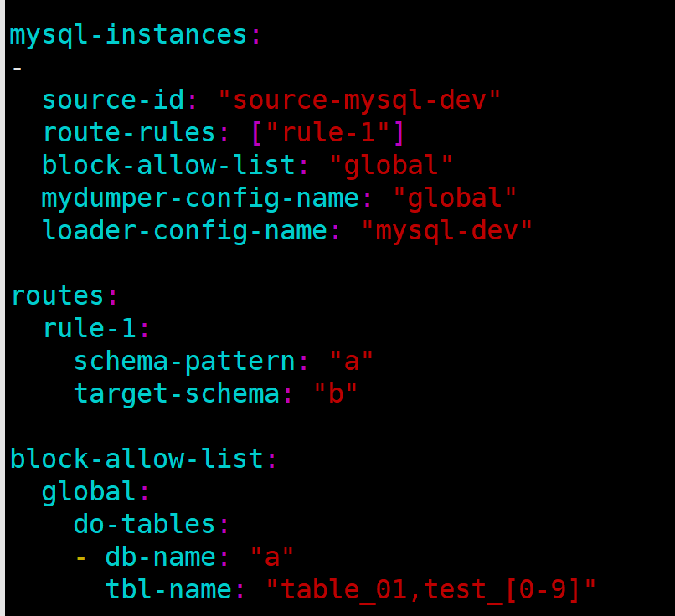Screen dimensions: 675x616
Task: Click the target-schema key
Action: pos(176,393)
